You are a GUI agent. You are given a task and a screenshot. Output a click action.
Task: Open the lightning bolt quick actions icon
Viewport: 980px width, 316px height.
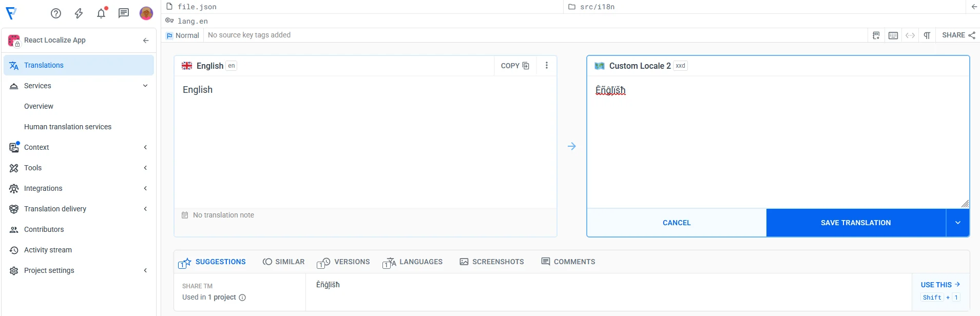pyautogui.click(x=79, y=13)
